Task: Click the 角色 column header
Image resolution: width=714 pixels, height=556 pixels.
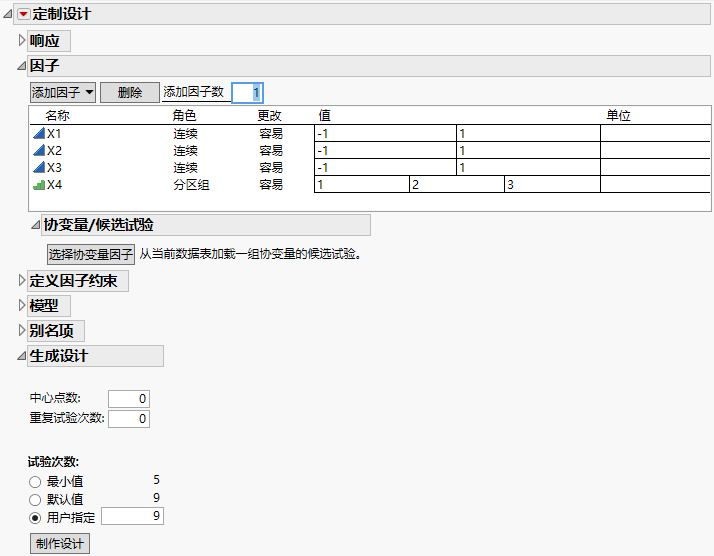Action: coord(184,116)
